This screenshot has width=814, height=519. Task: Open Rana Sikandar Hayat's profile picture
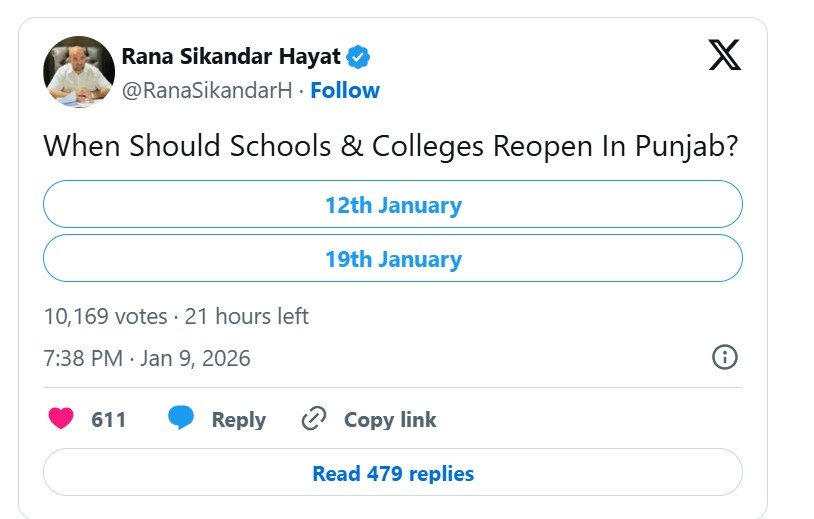79,72
